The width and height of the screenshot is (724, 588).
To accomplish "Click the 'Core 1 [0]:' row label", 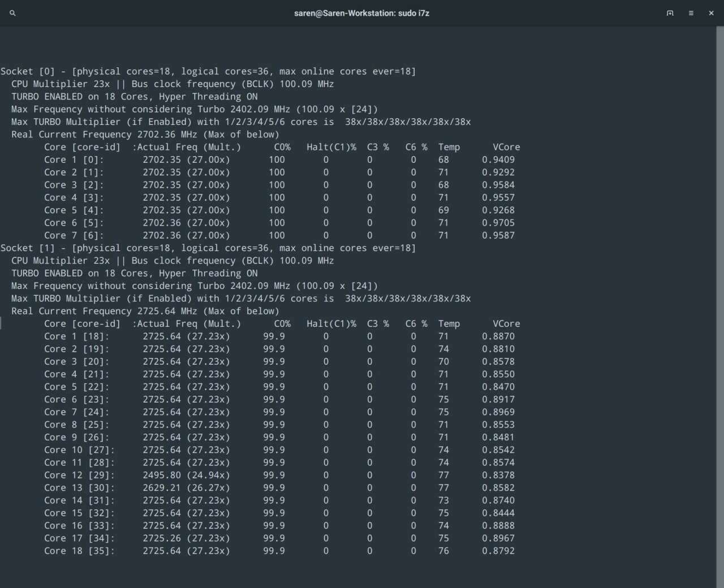I will (x=74, y=159).
